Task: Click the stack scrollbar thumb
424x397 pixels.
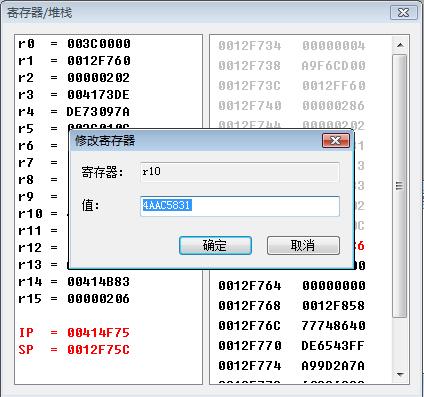Action: tap(400, 186)
